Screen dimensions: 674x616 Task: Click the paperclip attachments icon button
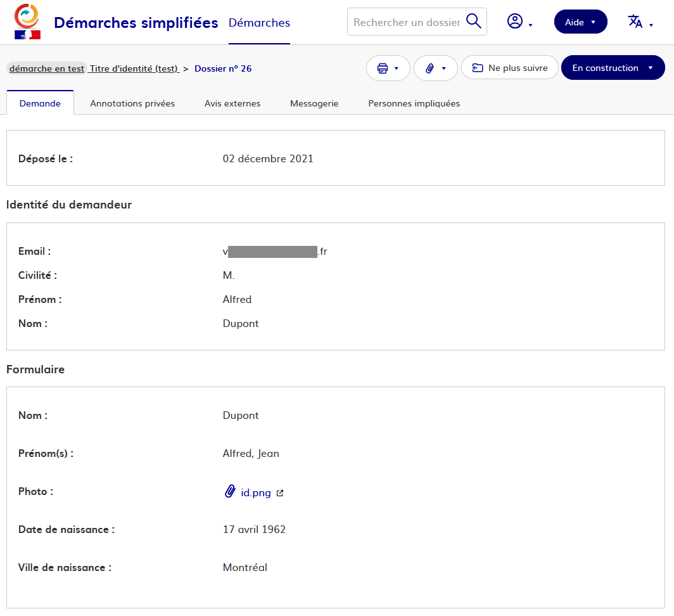pos(435,68)
